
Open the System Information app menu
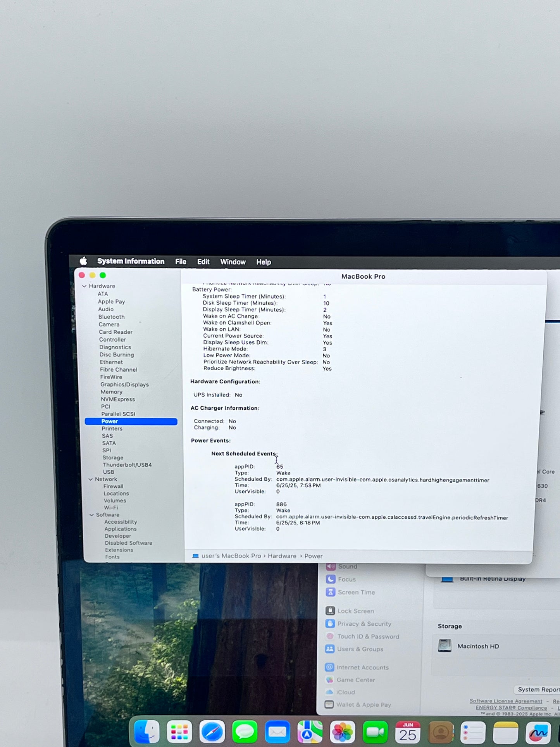tap(131, 261)
